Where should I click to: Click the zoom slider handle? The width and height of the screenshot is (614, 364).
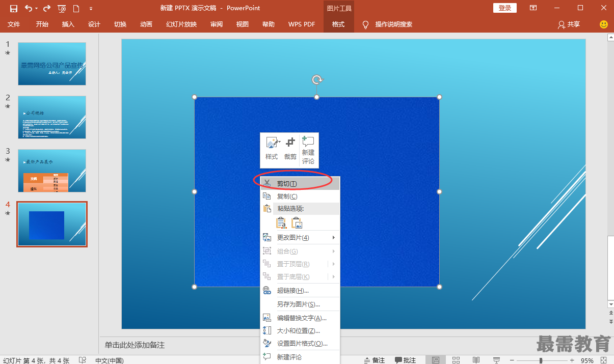pos(541,360)
